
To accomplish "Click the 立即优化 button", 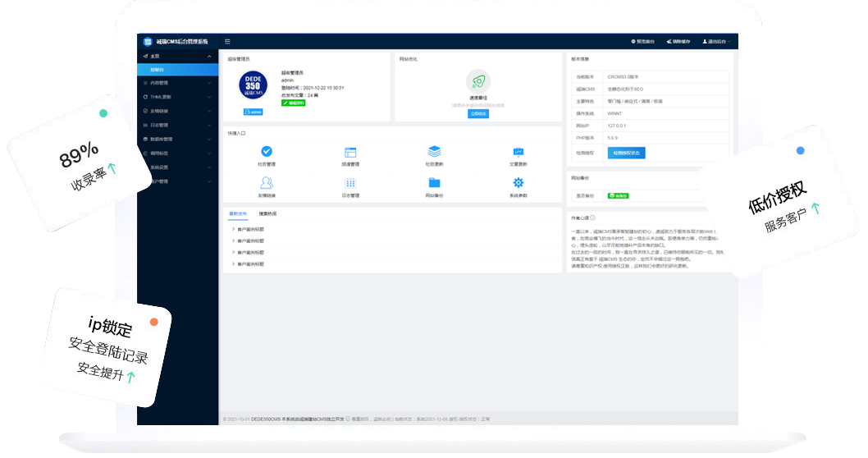I will pyautogui.click(x=477, y=114).
